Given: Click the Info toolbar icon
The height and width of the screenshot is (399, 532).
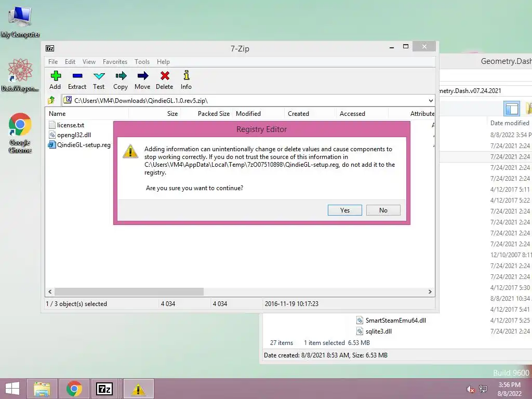Looking at the screenshot, I should pyautogui.click(x=187, y=75).
